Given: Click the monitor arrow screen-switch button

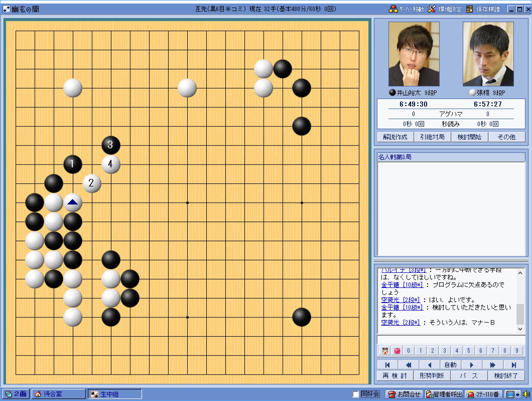Looking at the screenshot, I should pyautogui.click(x=512, y=394).
